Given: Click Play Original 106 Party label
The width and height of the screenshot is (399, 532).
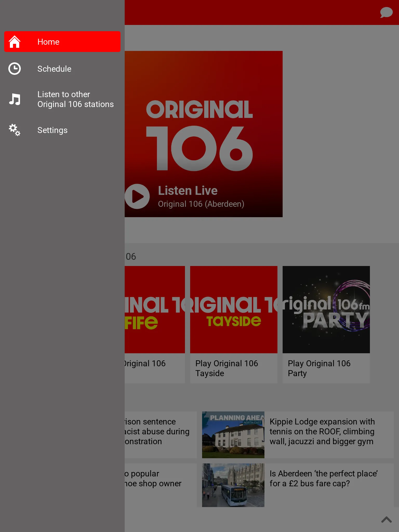Looking at the screenshot, I should tap(319, 368).
